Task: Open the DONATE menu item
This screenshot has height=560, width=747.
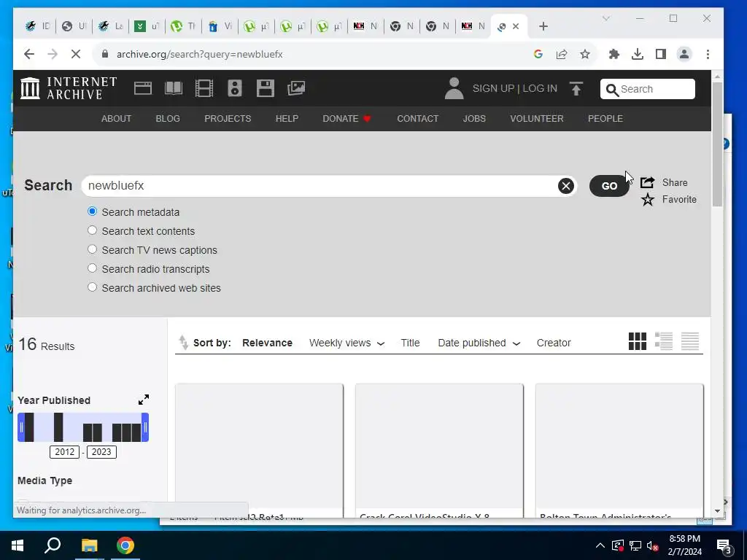Action: tap(347, 119)
